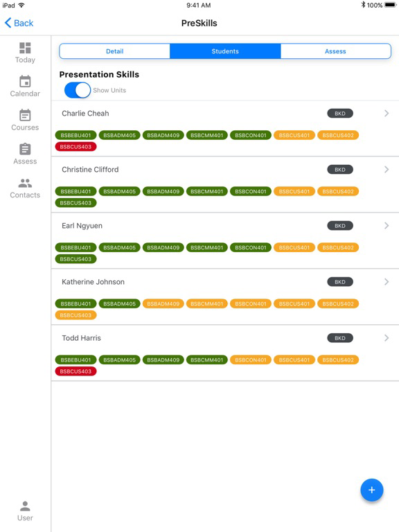This screenshot has height=532, width=399.
Task: Tap Earl Ngyuen's BSBADM409 unit tag
Action: click(x=163, y=248)
